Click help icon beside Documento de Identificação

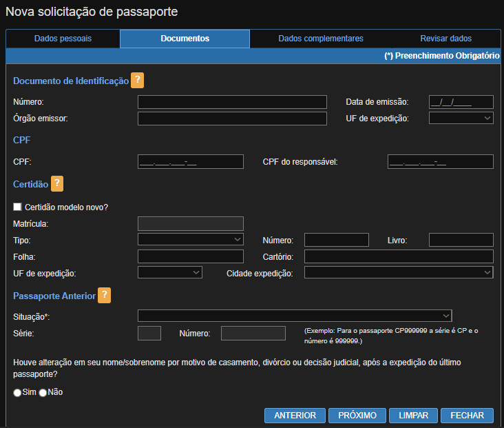[137, 81]
